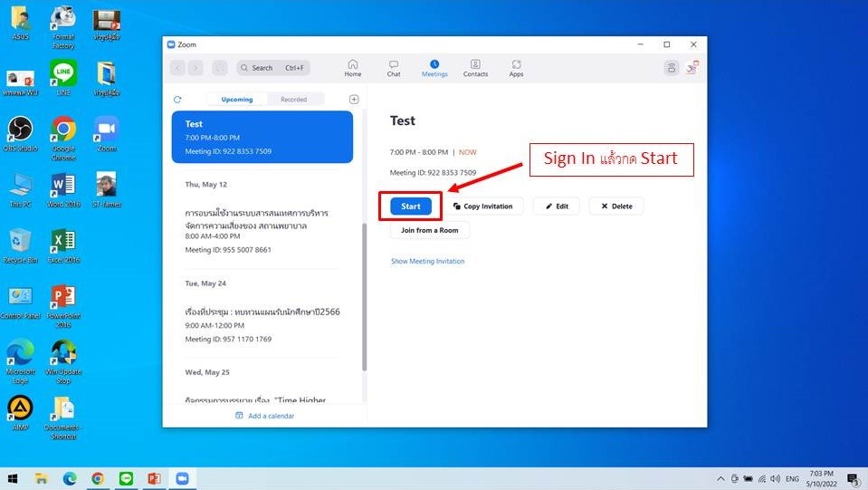Open Microsoft Edge desktop shortcut
Viewport: 868px width, 490px height.
(x=21, y=361)
